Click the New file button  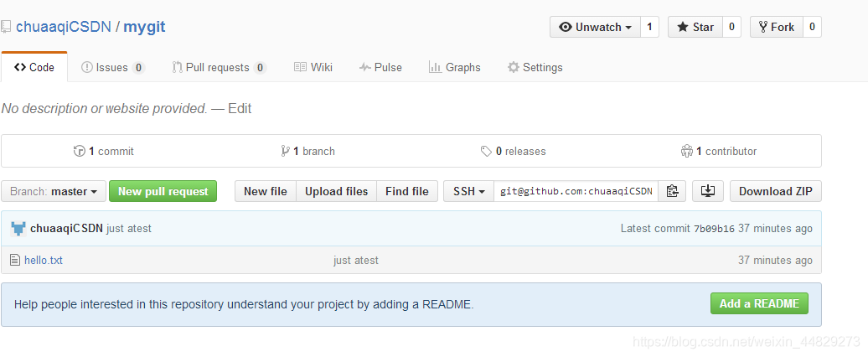click(x=265, y=192)
